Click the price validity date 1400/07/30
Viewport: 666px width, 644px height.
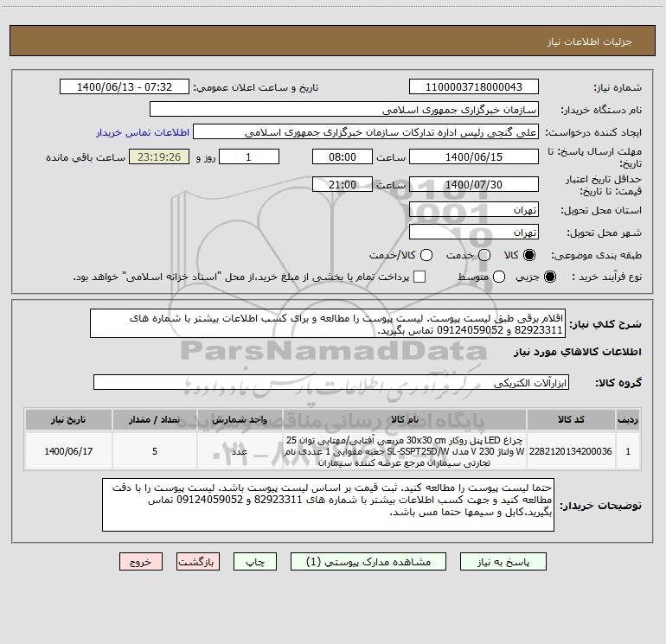click(x=474, y=184)
